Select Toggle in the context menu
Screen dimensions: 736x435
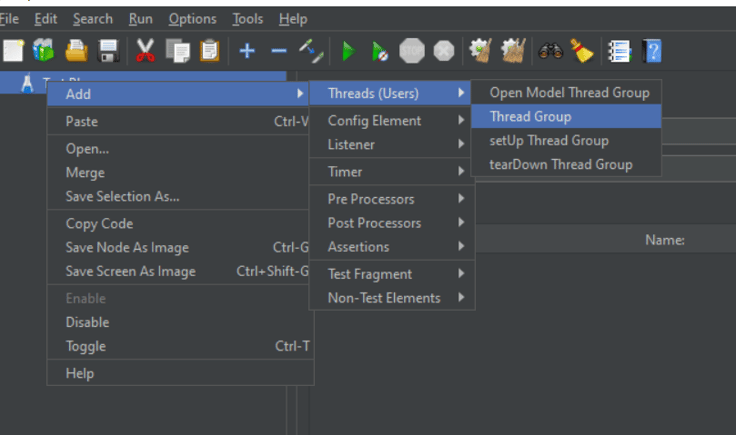pyautogui.click(x=86, y=347)
